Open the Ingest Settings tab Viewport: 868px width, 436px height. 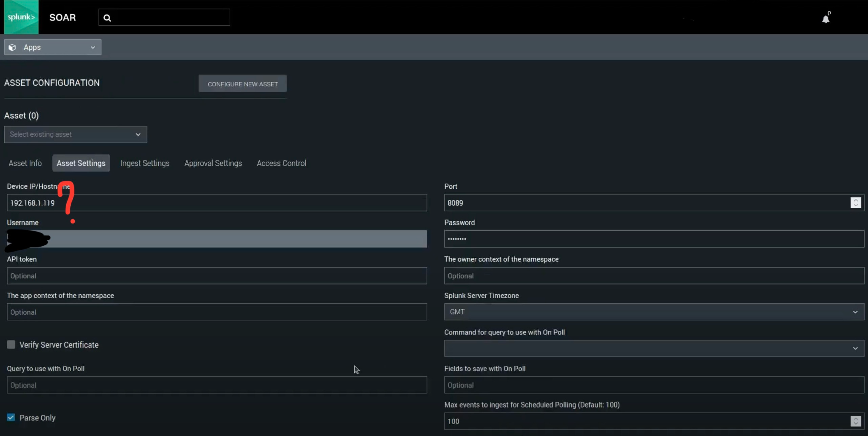tap(145, 163)
